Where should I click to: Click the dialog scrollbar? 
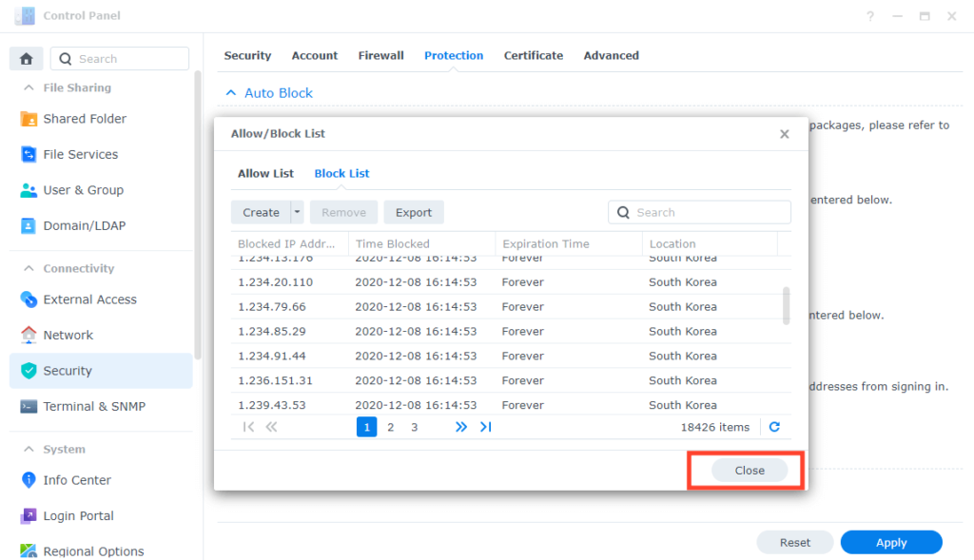(x=787, y=307)
